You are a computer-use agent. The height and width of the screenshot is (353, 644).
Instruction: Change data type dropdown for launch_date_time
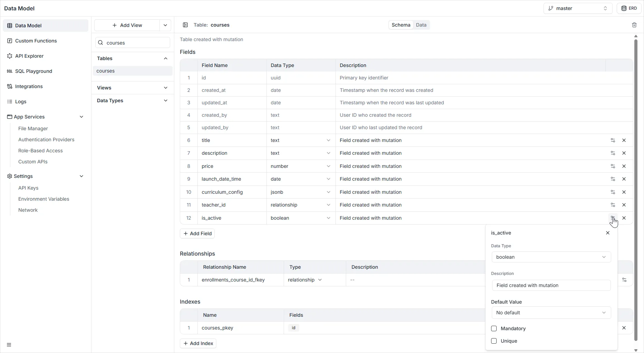click(x=300, y=179)
